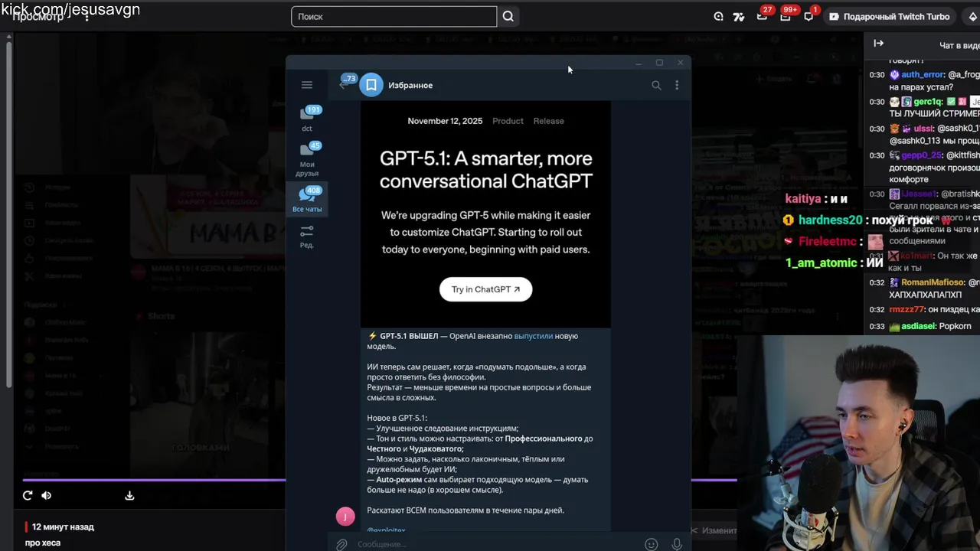Go back using Telegram's back arrow

(x=343, y=84)
